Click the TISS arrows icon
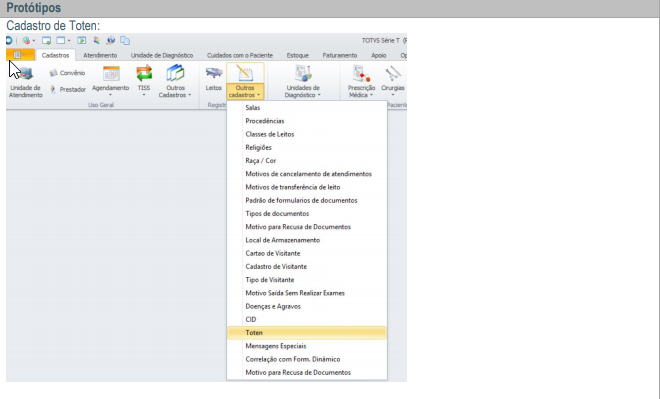660x399 pixels. click(x=144, y=73)
